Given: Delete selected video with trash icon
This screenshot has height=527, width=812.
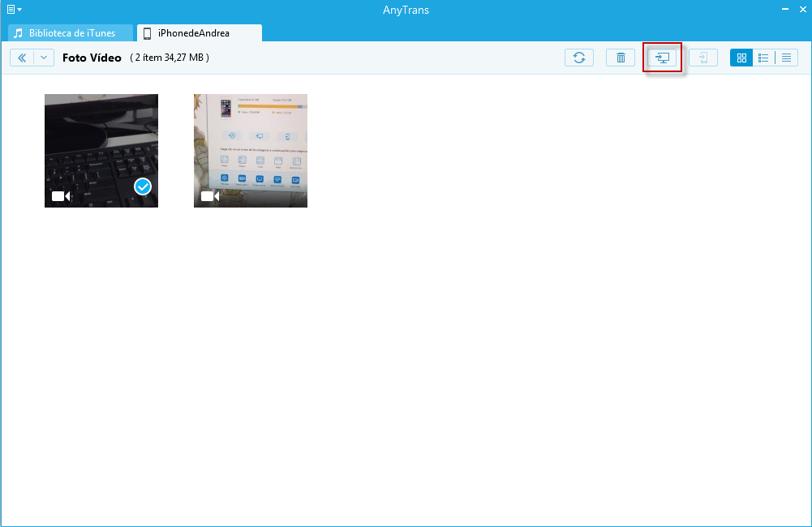Looking at the screenshot, I should (621, 58).
